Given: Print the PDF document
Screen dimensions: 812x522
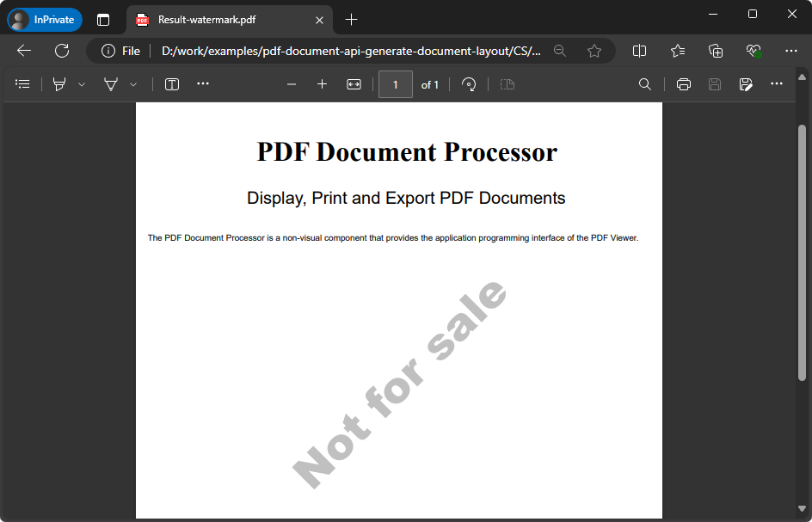Looking at the screenshot, I should (684, 84).
